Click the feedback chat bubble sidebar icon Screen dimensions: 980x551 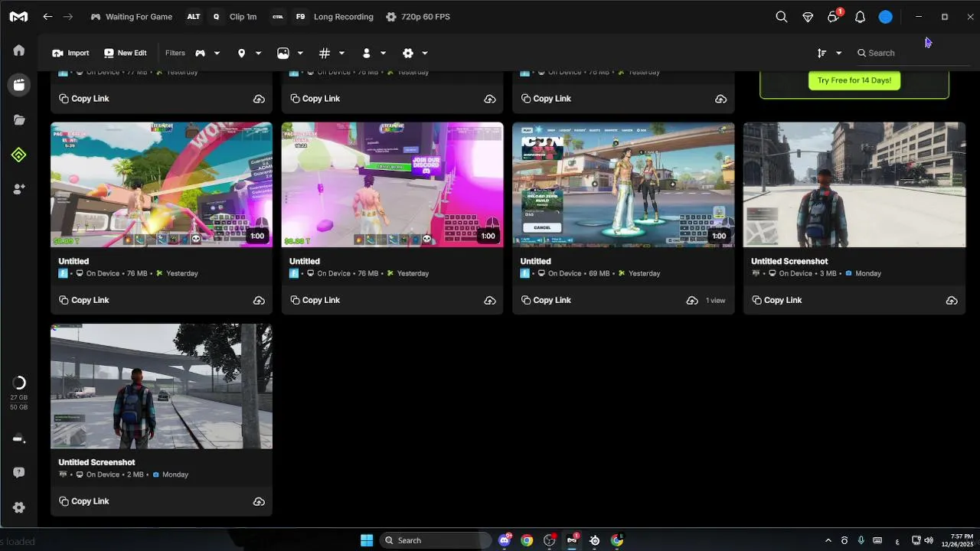pos(19,473)
